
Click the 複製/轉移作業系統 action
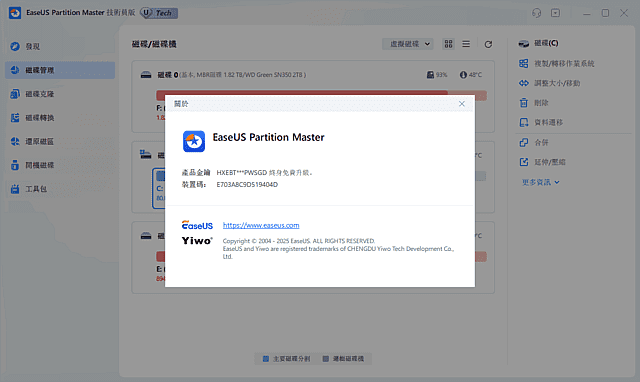click(564, 63)
